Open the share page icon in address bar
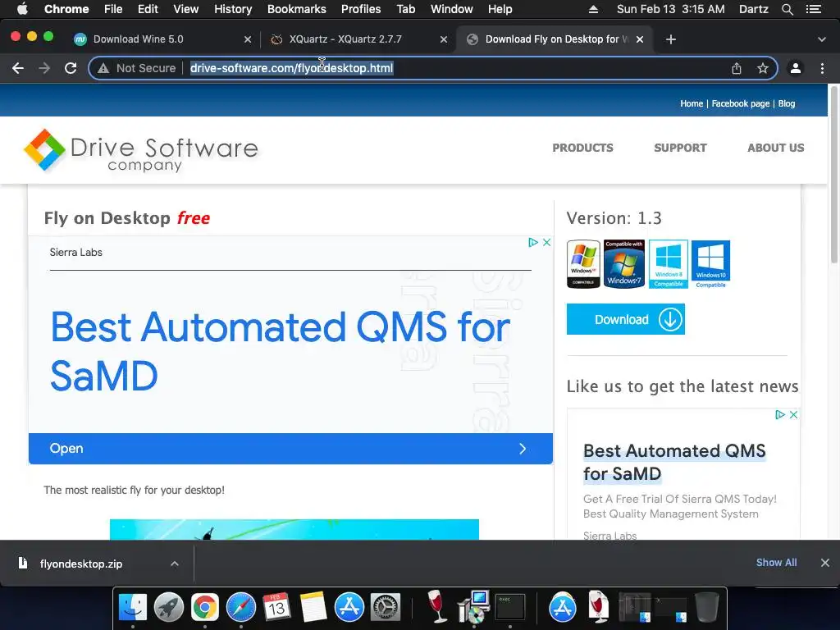The width and height of the screenshot is (840, 630). point(737,68)
